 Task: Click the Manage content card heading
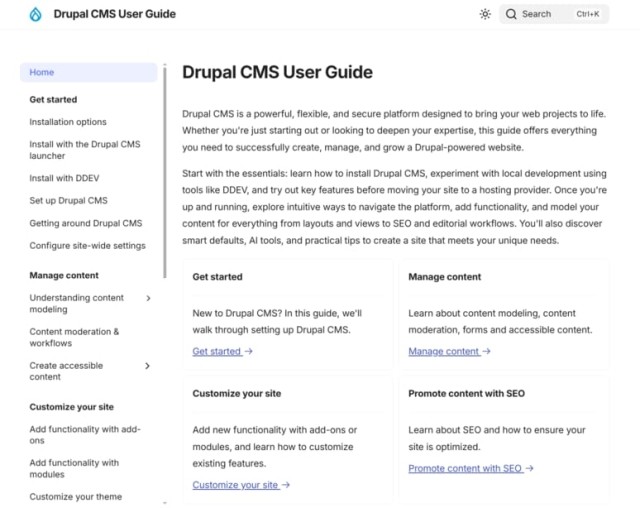444,277
